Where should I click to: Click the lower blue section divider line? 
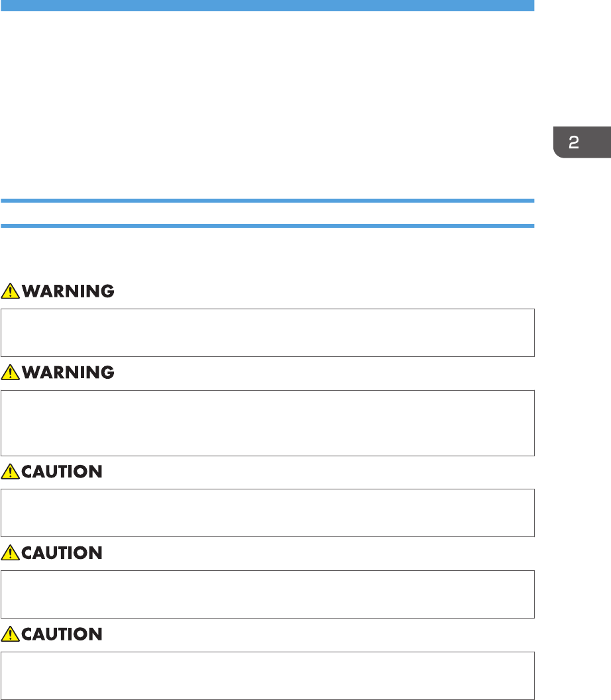pyautogui.click(x=267, y=226)
